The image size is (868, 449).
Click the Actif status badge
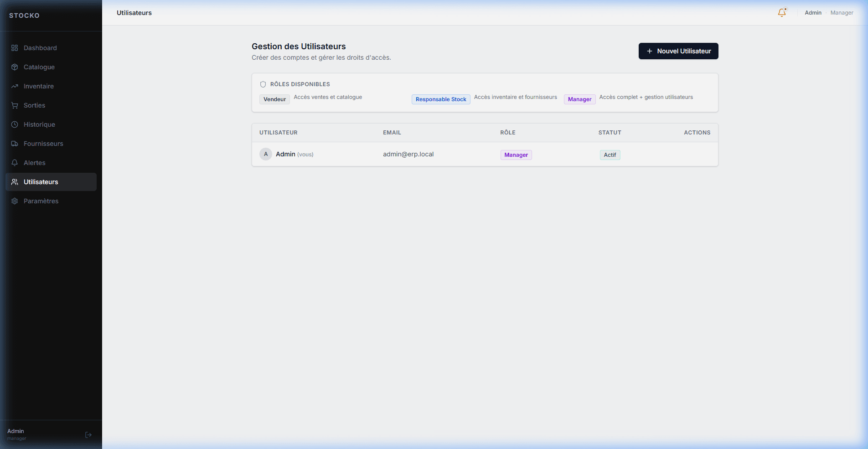tap(610, 155)
